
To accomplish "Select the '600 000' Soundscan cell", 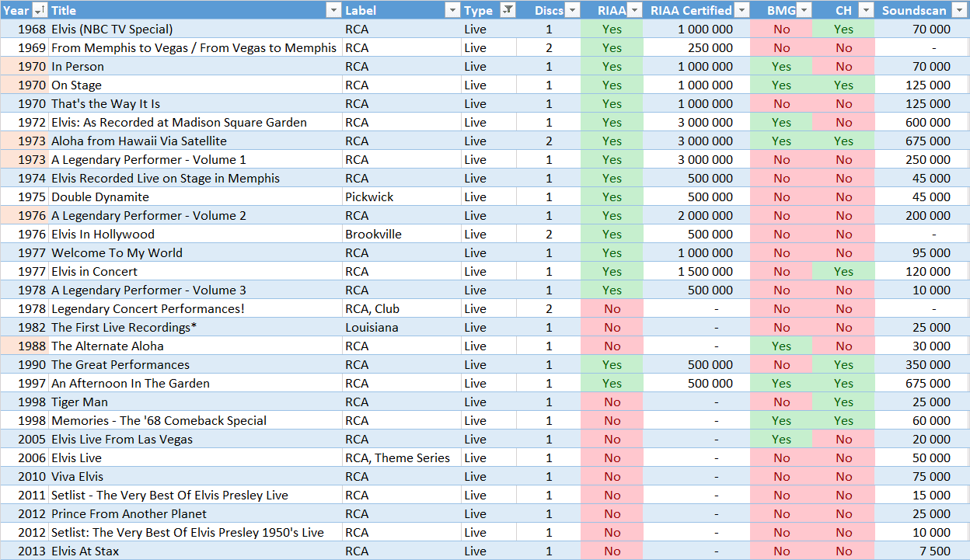I will (x=922, y=122).
